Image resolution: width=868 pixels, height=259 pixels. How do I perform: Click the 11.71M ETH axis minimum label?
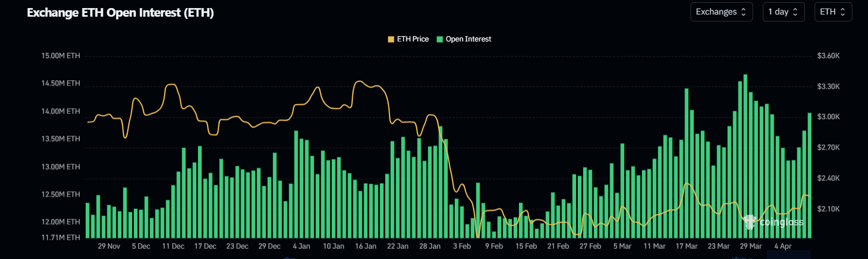pyautogui.click(x=60, y=237)
